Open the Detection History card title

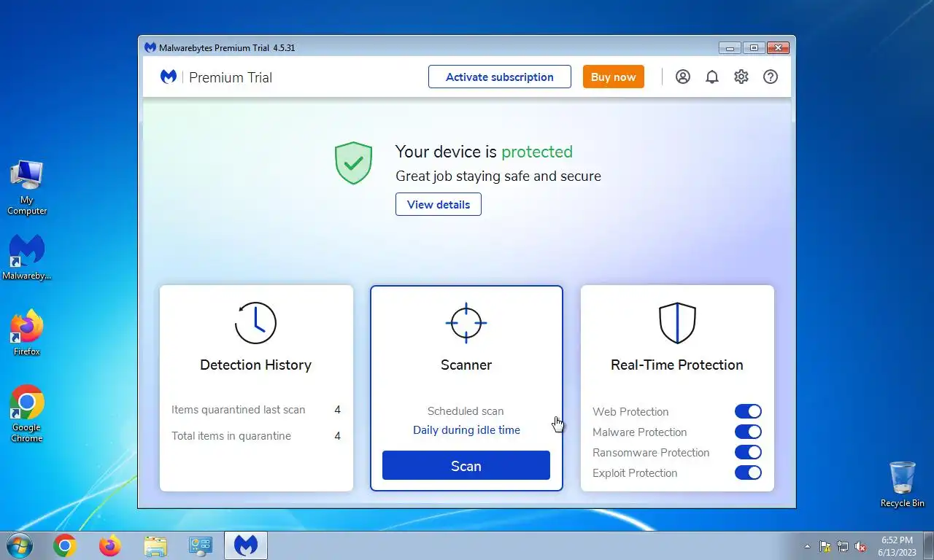click(x=256, y=365)
